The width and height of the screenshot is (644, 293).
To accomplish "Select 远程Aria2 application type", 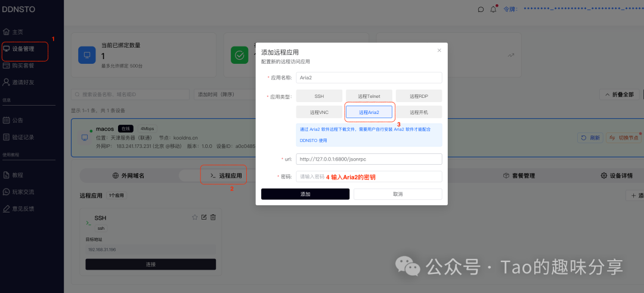I will (x=369, y=112).
